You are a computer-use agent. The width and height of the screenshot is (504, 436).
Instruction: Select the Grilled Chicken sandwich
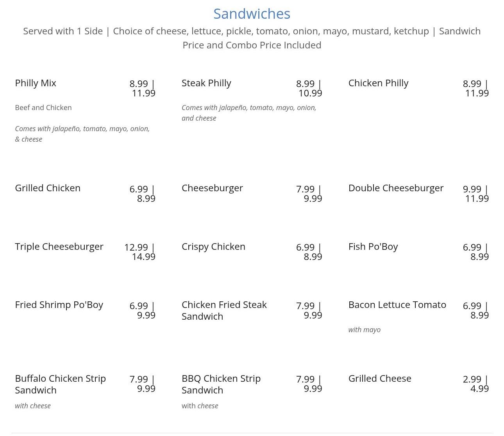tap(48, 188)
